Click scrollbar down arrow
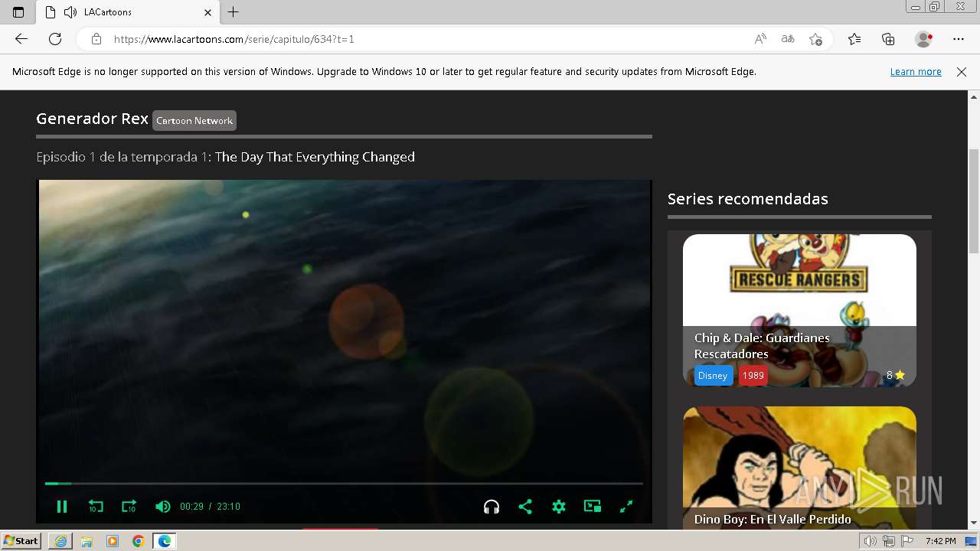Viewport: 980px width, 551px height. pyautogui.click(x=974, y=523)
